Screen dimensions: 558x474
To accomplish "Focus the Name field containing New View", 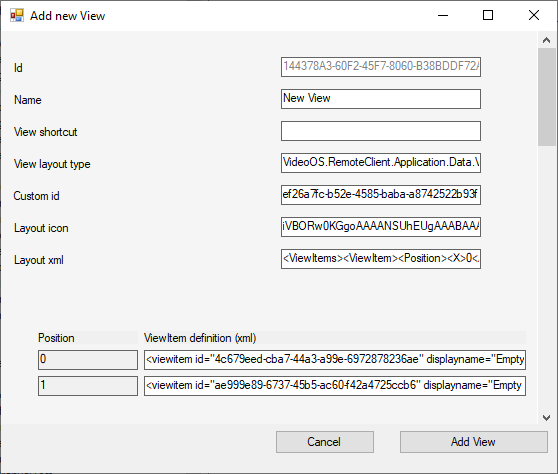I will 381,99.
